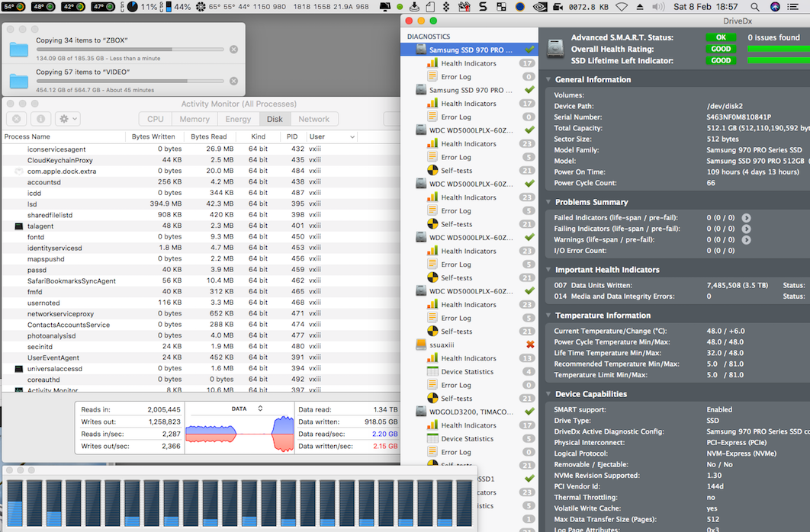Select the first Samsung SSD 970 PRO drive

(469, 50)
